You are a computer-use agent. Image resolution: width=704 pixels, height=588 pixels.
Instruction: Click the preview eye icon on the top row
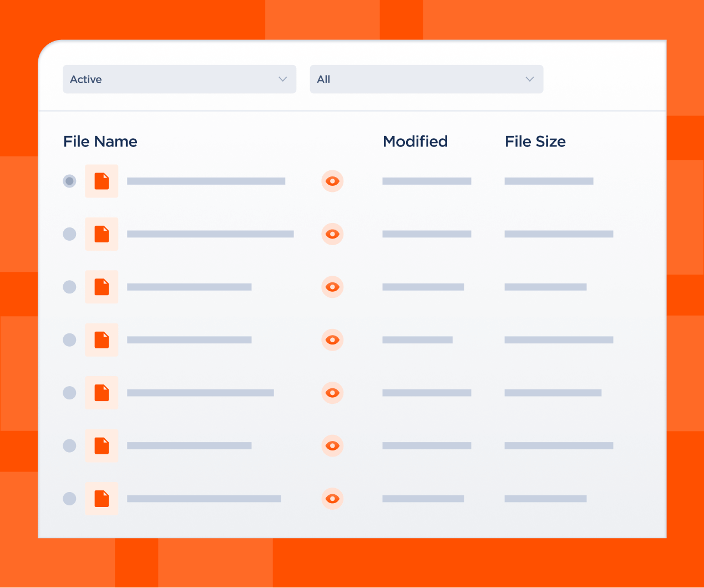332,181
